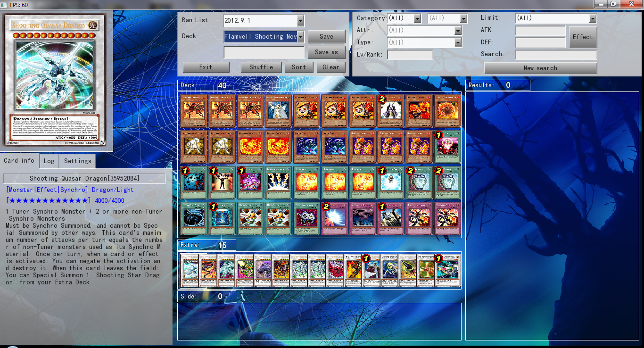Shuffle the deck
Image resolution: width=644 pixels, height=348 pixels.
(261, 67)
